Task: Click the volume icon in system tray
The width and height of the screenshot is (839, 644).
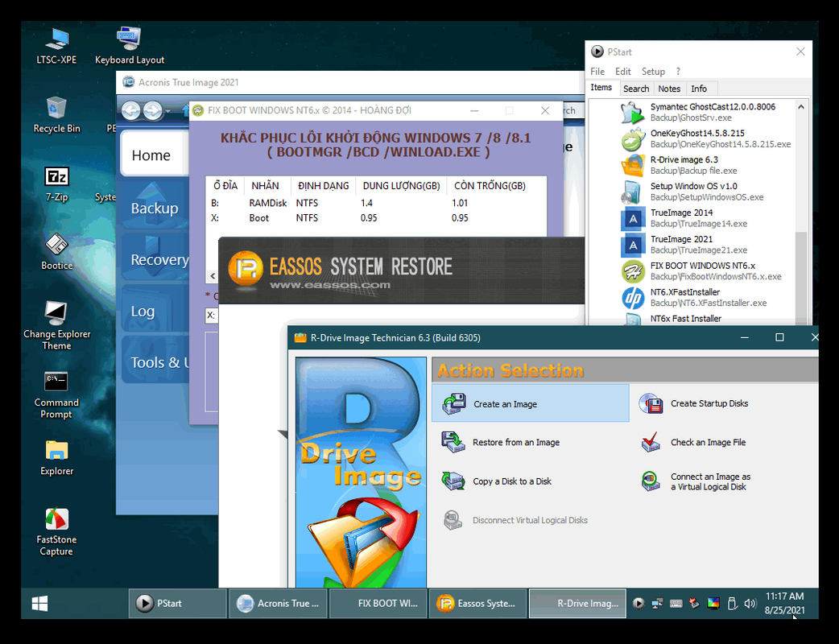Action: pyautogui.click(x=750, y=604)
